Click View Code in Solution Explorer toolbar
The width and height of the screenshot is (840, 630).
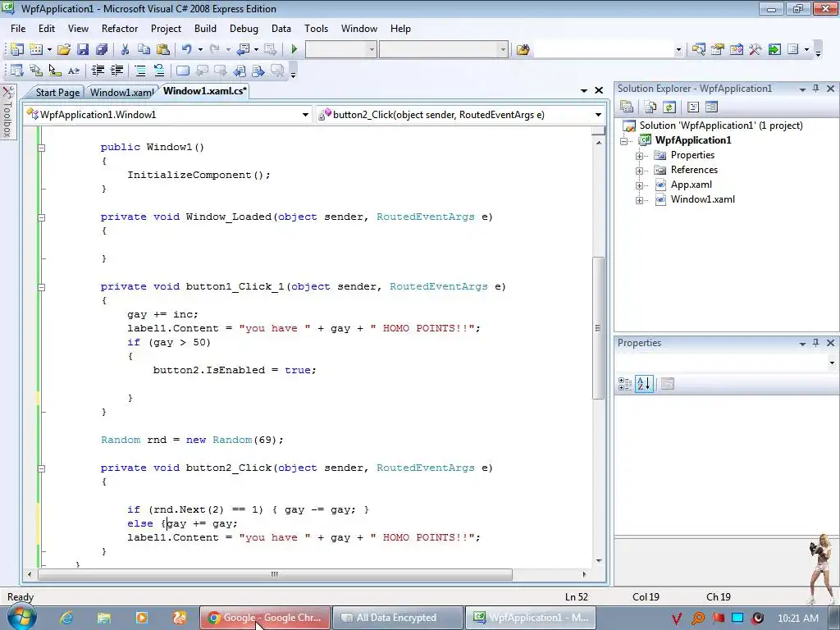pyautogui.click(x=692, y=107)
